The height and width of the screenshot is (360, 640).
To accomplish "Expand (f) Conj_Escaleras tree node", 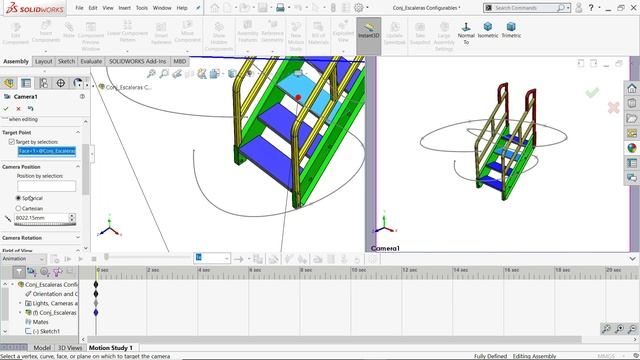I will [20, 313].
